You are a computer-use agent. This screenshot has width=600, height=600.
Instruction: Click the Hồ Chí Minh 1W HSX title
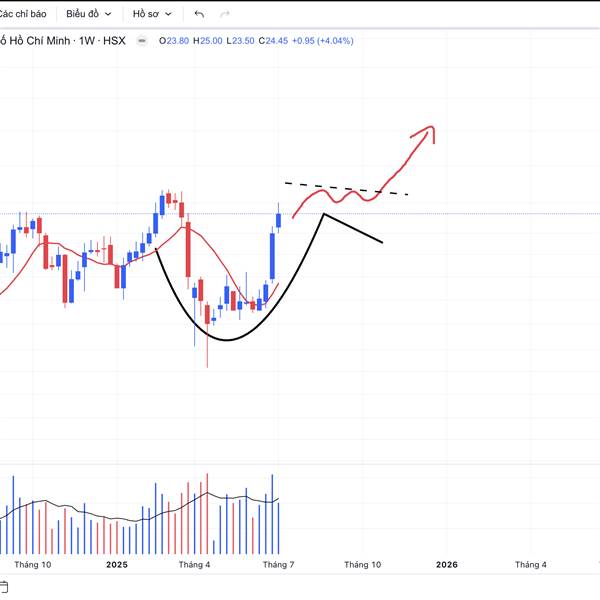(x=63, y=41)
